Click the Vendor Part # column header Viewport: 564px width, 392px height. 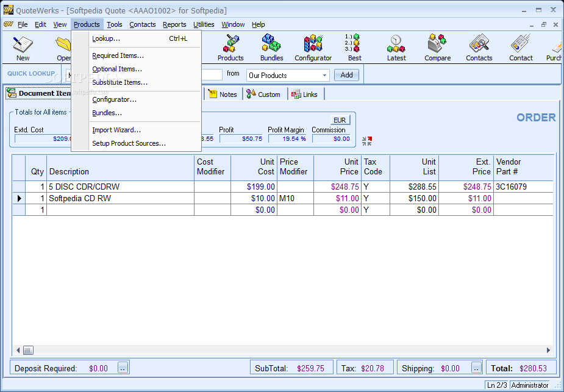(x=523, y=168)
